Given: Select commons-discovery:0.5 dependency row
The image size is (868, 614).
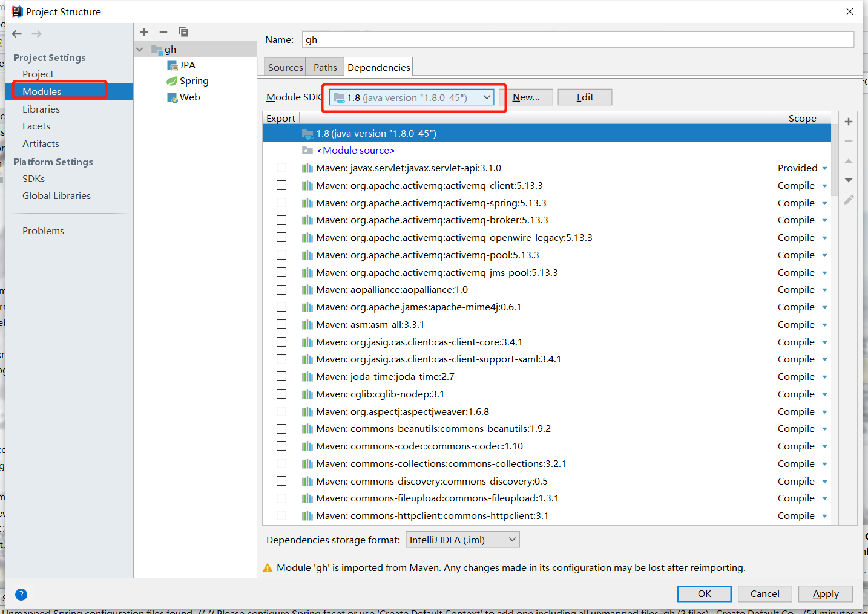Looking at the screenshot, I should tap(547, 481).
